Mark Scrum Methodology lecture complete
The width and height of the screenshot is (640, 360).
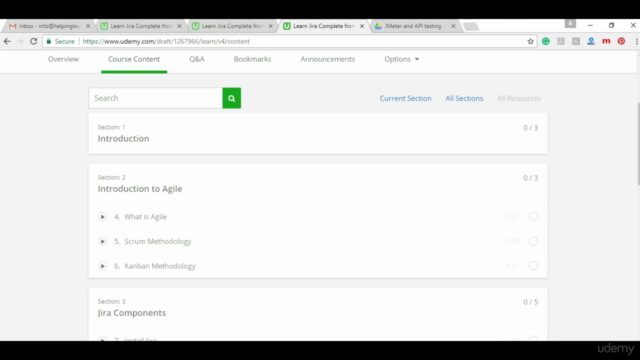[533, 241]
